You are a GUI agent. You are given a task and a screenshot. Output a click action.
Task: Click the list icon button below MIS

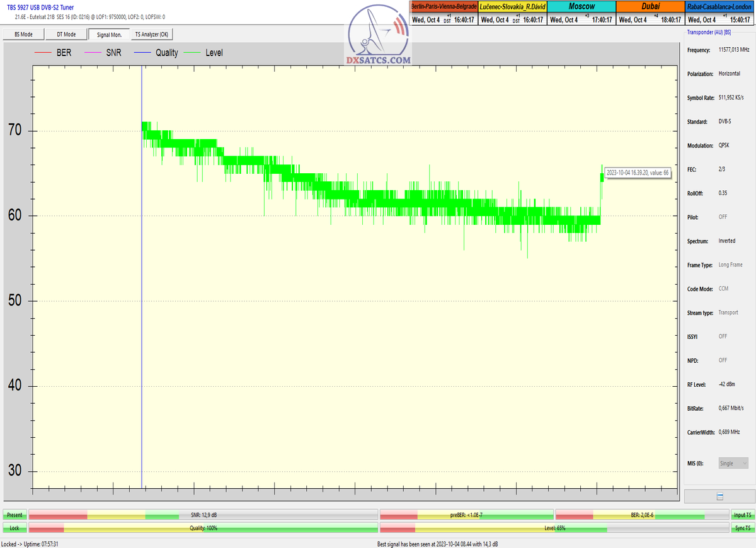[719, 496]
